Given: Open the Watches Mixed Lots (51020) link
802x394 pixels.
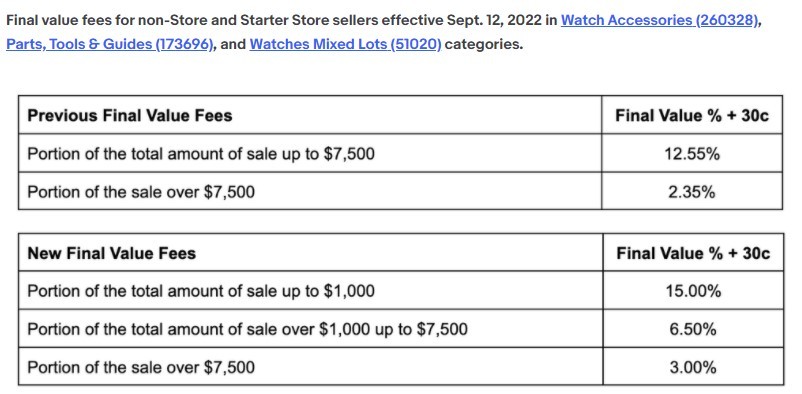Looking at the screenshot, I should coord(345,45).
